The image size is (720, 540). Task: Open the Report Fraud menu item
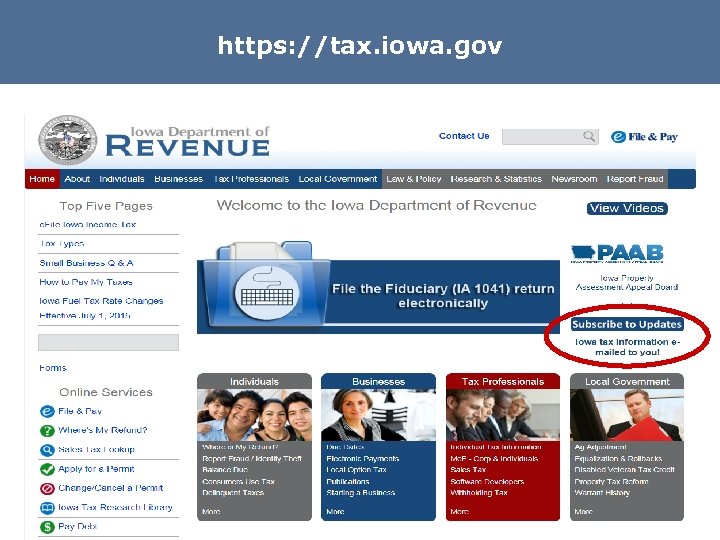[635, 179]
